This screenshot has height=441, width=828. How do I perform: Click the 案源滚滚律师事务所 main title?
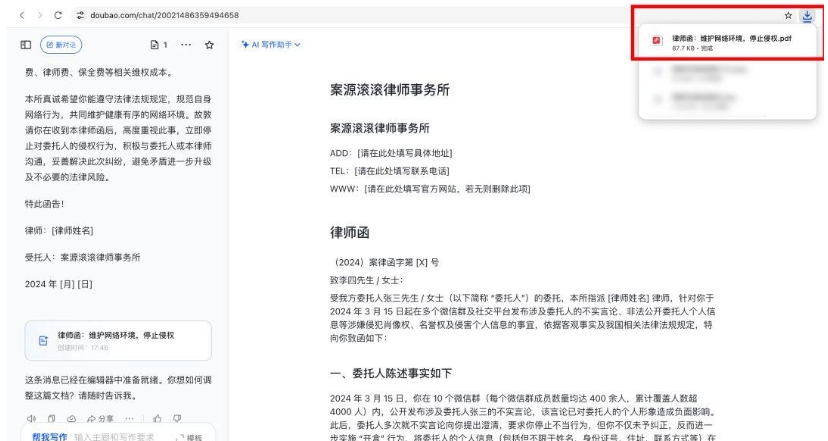click(x=390, y=90)
